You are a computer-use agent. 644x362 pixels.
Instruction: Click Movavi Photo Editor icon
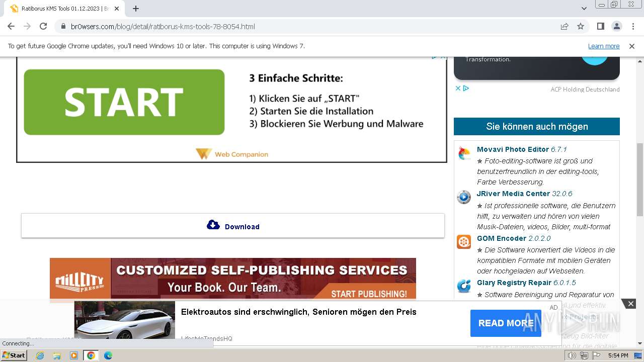coord(464,153)
